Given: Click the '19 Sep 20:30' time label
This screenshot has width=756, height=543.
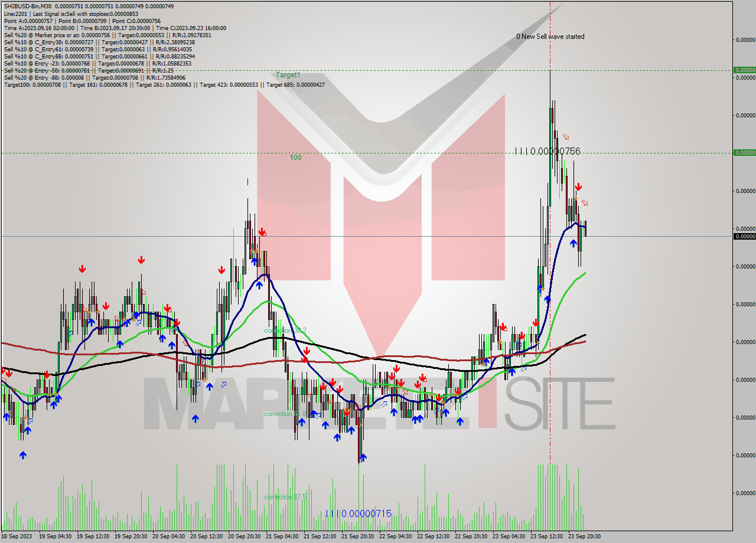Looking at the screenshot, I should point(131,537).
